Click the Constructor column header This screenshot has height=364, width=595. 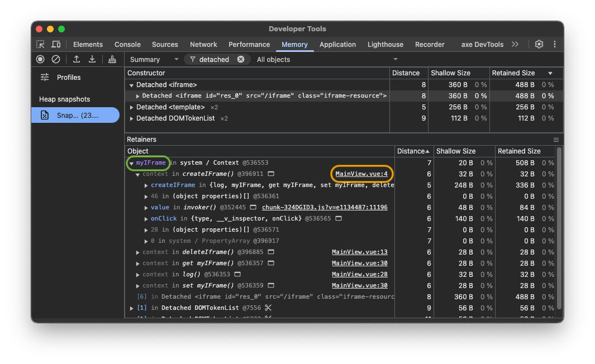(257, 73)
